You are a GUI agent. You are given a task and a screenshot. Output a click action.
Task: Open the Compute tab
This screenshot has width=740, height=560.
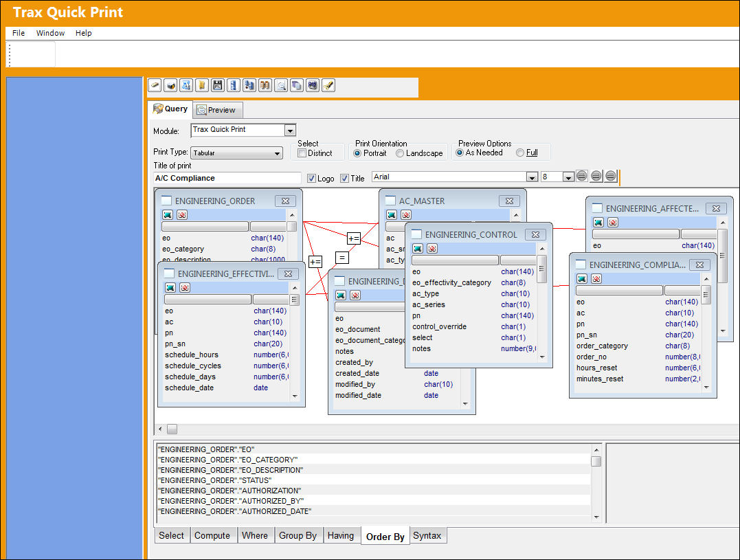pos(212,535)
